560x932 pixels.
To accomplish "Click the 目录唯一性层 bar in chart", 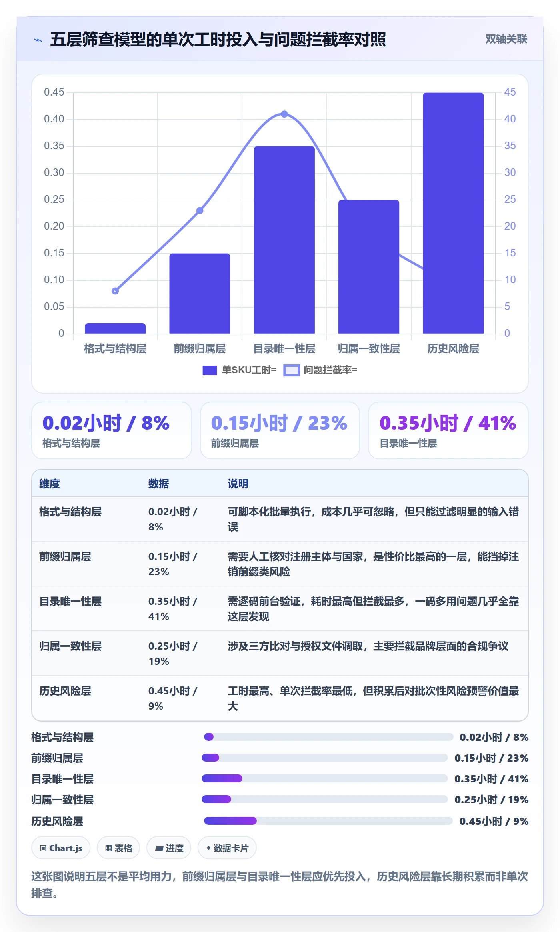I will 284,240.
